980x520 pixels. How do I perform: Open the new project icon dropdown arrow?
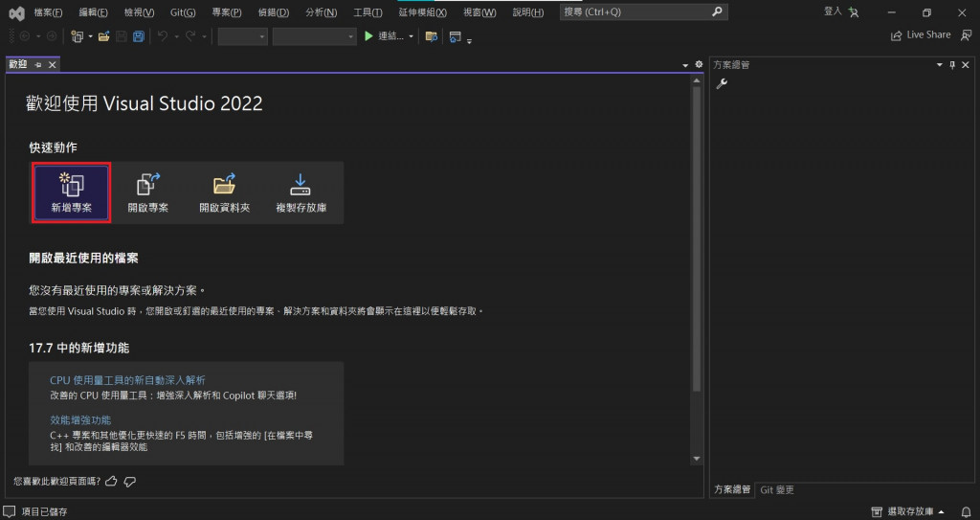click(x=91, y=37)
